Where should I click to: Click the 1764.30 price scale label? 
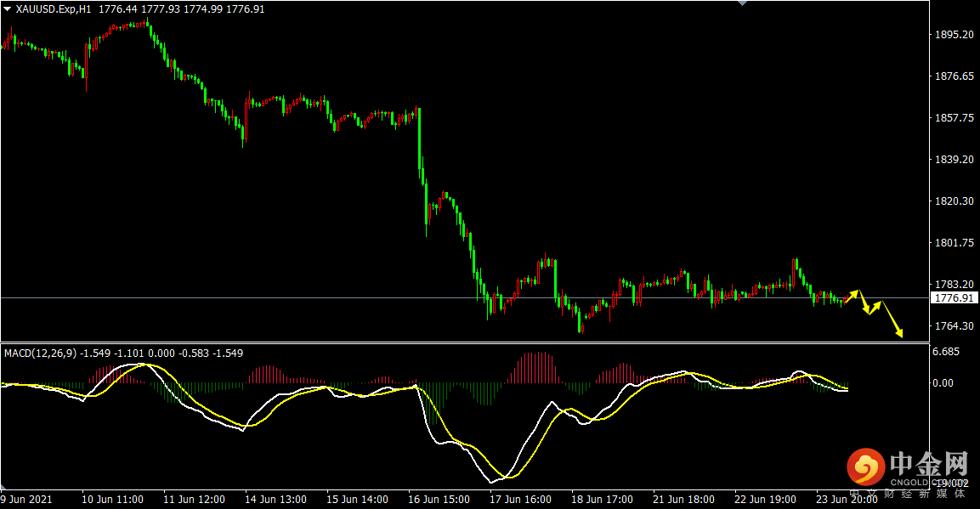tap(954, 326)
